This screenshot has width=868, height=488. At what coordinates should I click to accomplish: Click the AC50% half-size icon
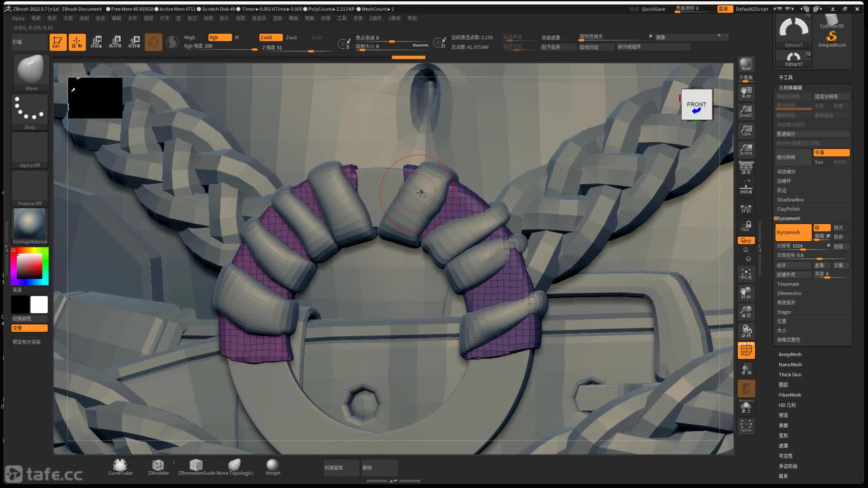[746, 149]
